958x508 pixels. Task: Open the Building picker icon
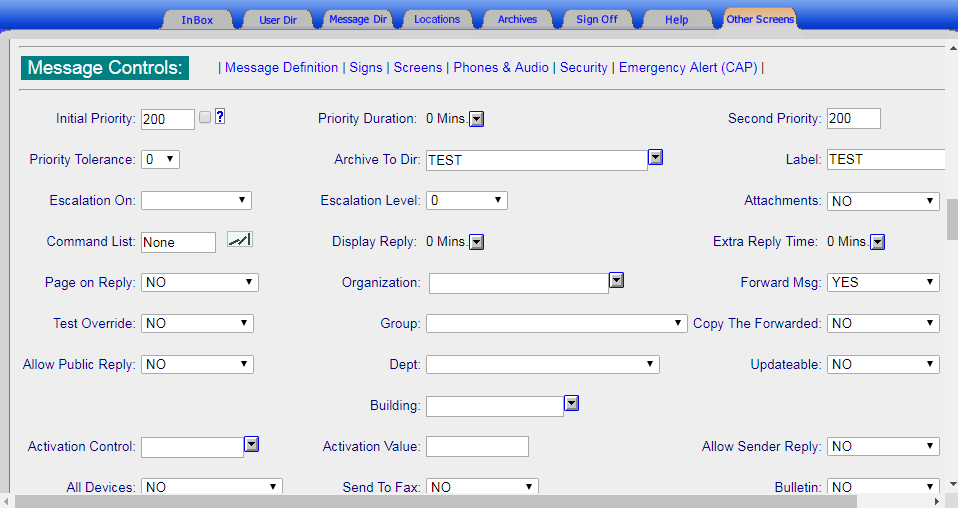(571, 403)
